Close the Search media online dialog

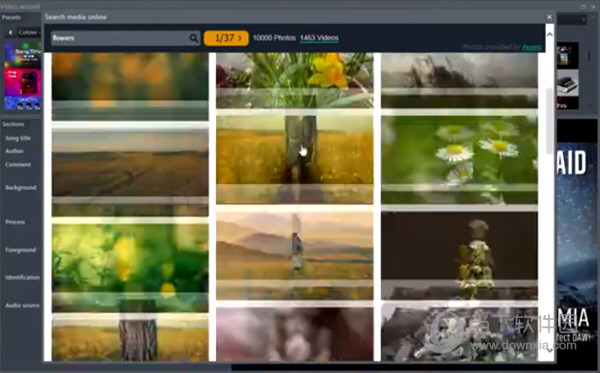[549, 17]
